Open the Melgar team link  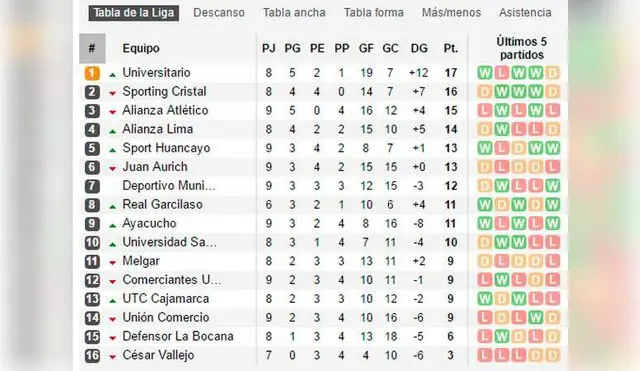click(x=141, y=261)
